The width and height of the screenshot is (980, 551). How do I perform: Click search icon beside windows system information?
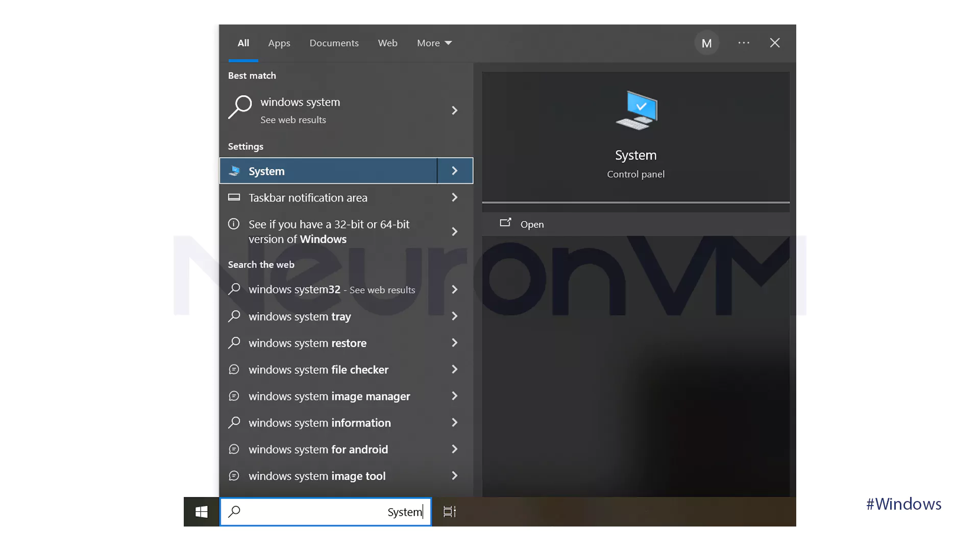pos(234,422)
